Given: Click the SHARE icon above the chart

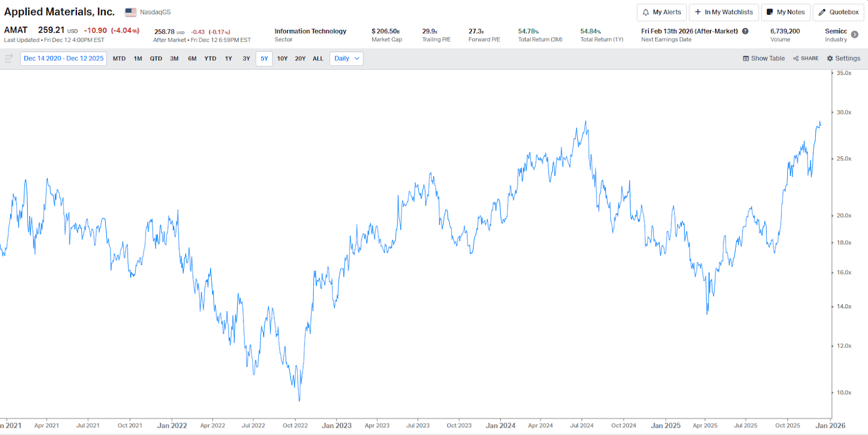Looking at the screenshot, I should [796, 59].
